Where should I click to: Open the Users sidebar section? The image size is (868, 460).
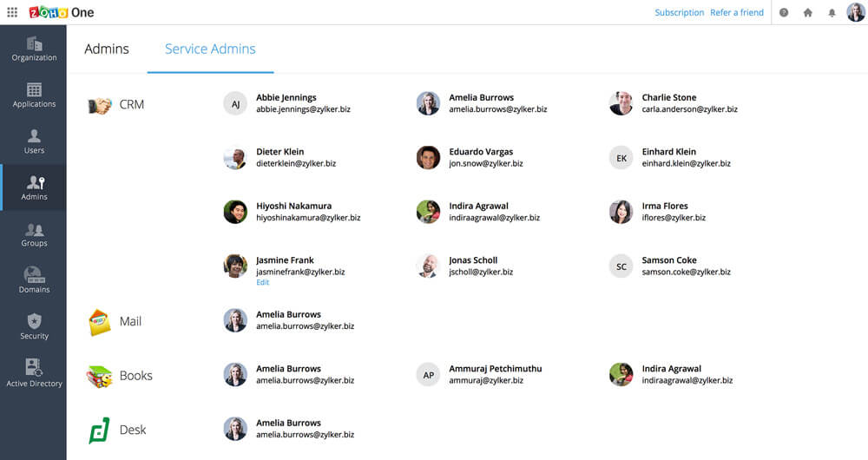click(34, 141)
